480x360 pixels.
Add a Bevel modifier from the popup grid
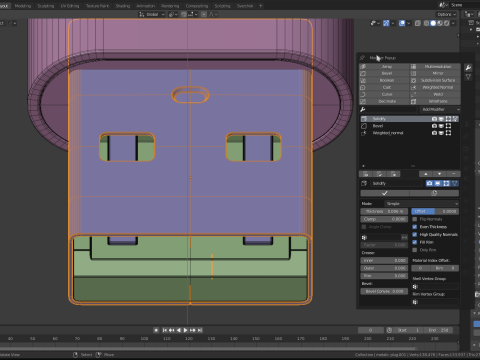[384, 73]
